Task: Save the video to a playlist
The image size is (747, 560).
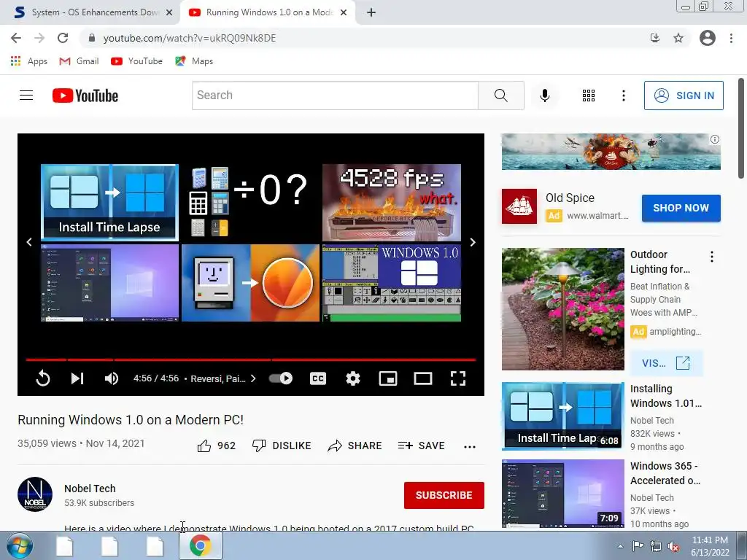Action: pyautogui.click(x=421, y=446)
